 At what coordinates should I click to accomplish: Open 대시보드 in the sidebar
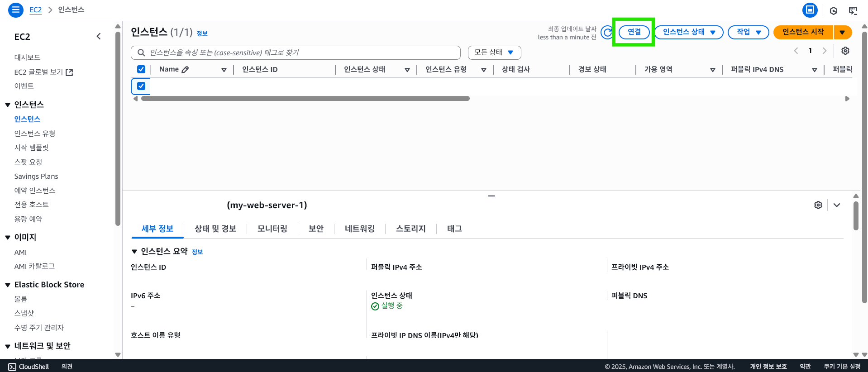pyautogui.click(x=27, y=57)
